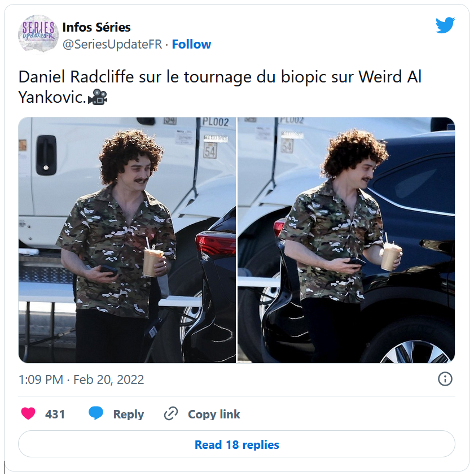Click the Twitter bird logo

[445, 25]
